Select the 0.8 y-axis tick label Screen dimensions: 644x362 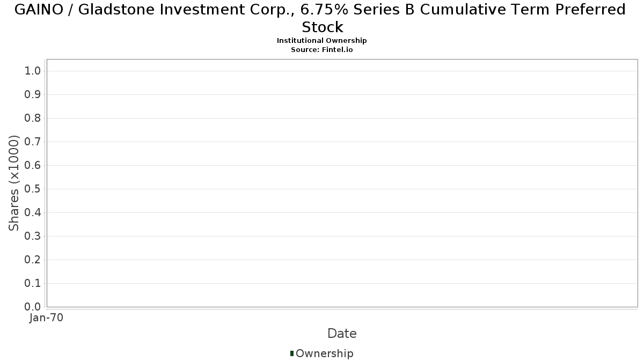pyautogui.click(x=33, y=119)
